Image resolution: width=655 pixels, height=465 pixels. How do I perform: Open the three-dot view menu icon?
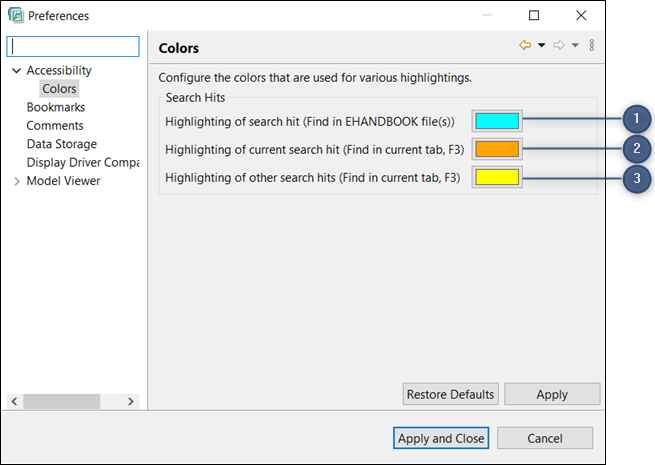pyautogui.click(x=592, y=46)
